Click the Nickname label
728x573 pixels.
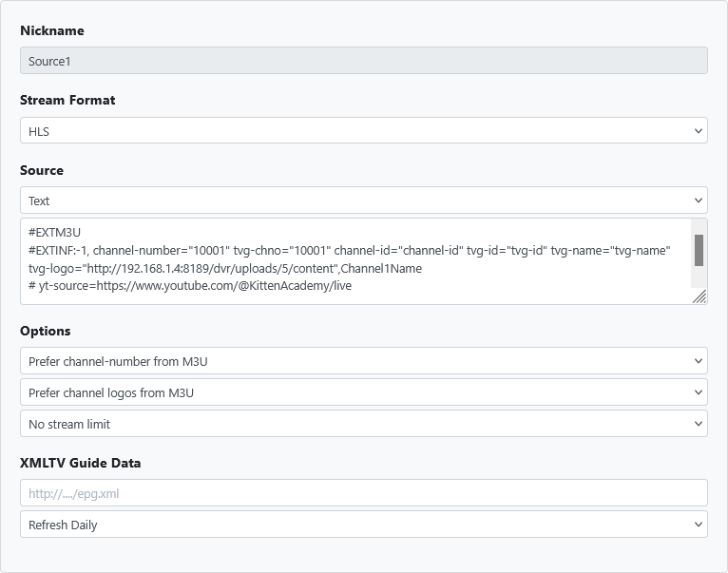click(x=52, y=30)
